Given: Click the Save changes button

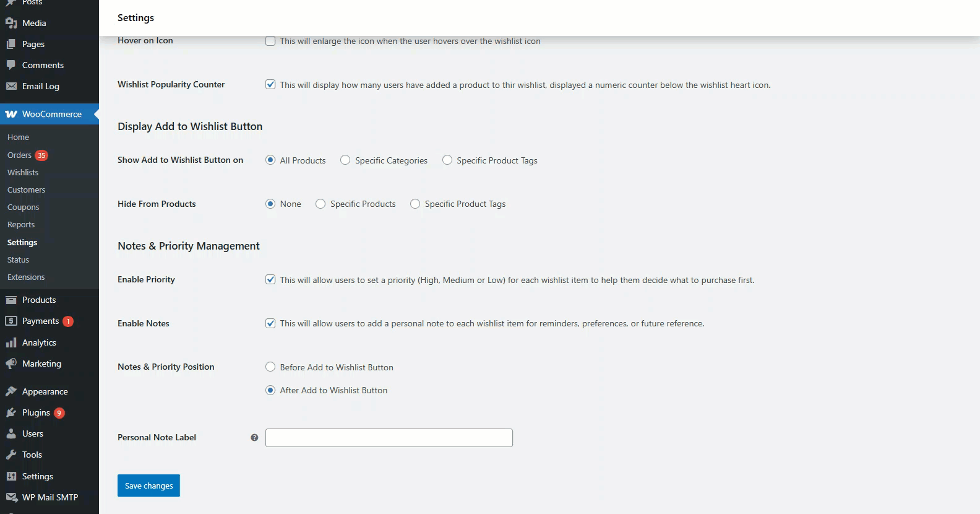Looking at the screenshot, I should coord(148,486).
